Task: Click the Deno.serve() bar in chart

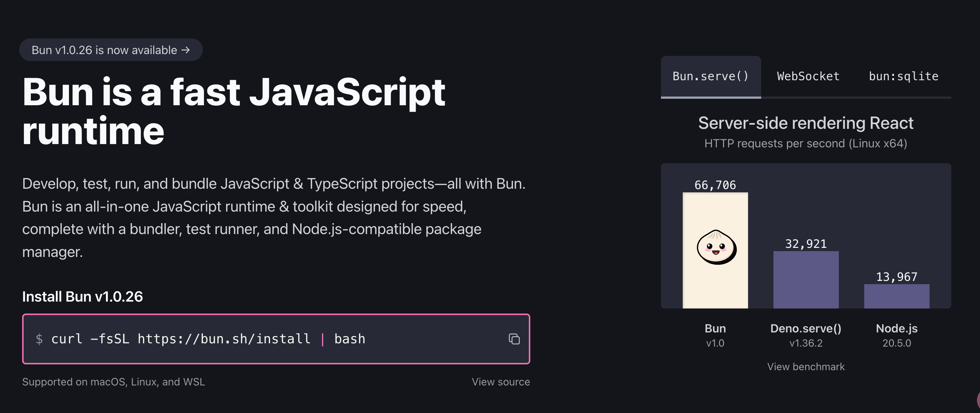Action: point(806,279)
